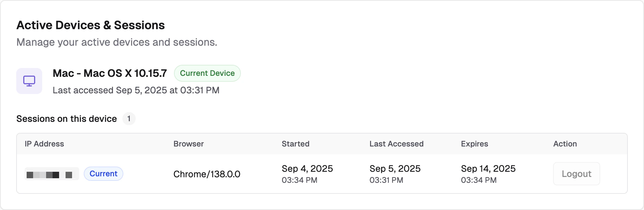Click the Last accessed timestamp link
Image resolution: width=644 pixels, height=210 pixels.
(x=136, y=90)
